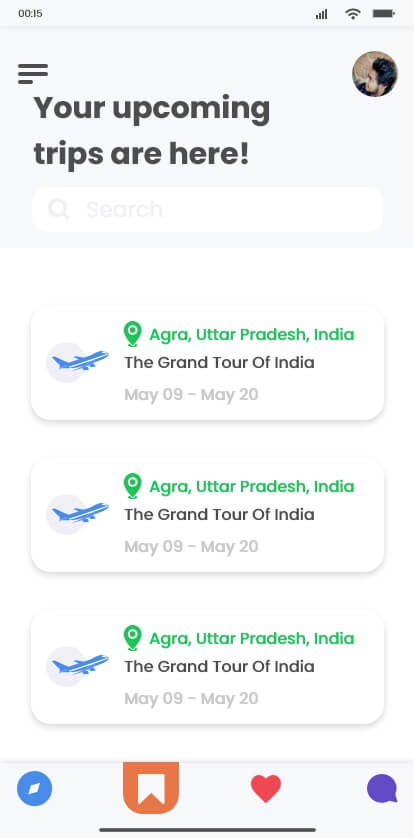Screen dimensions: 414x838
Task: Open first Agra, Uttar Pradesh, India link
Action: 252,335
